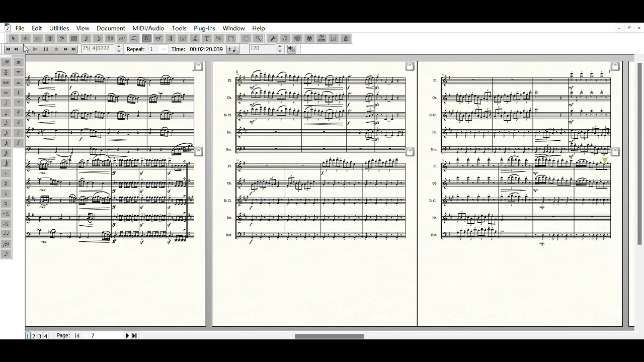Viewport: 644px width, 362px height.
Task: Toggle the flat accidental
Action: click(6, 193)
